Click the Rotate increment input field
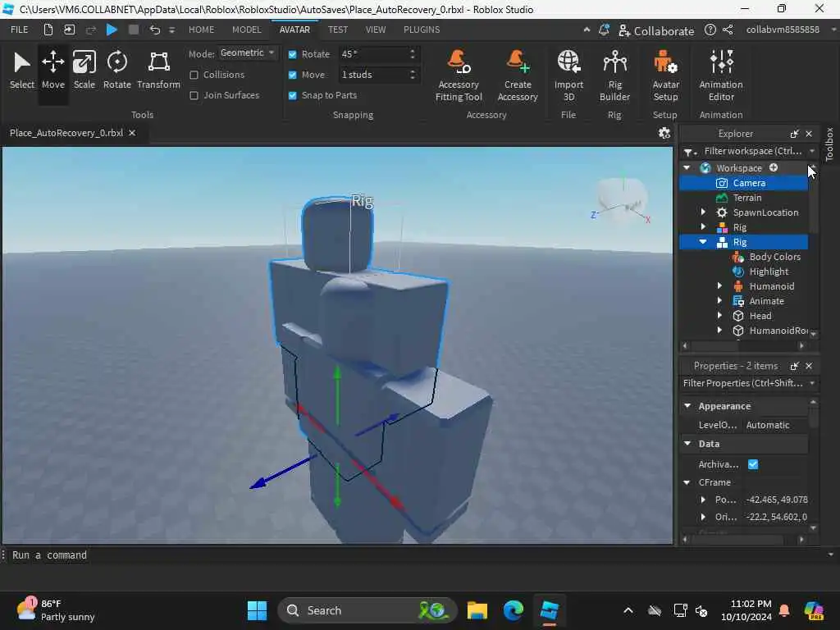Viewport: 840px width, 630px height. pyautogui.click(x=373, y=54)
